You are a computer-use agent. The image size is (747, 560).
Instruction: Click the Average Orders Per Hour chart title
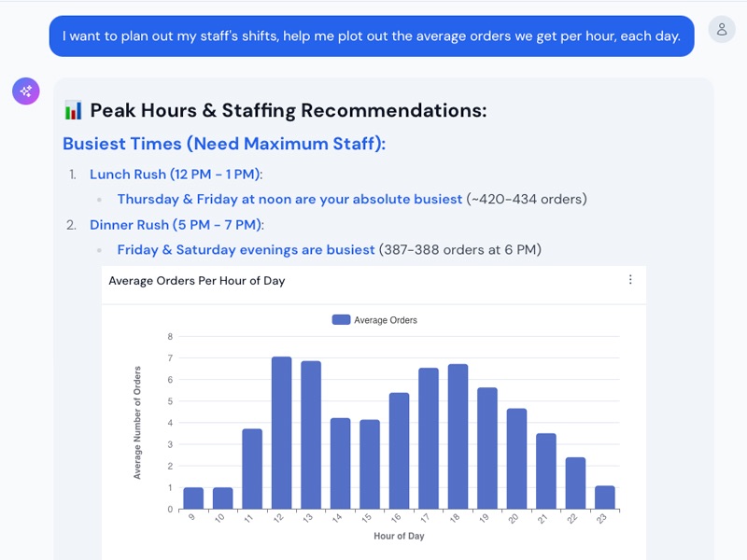point(197,281)
